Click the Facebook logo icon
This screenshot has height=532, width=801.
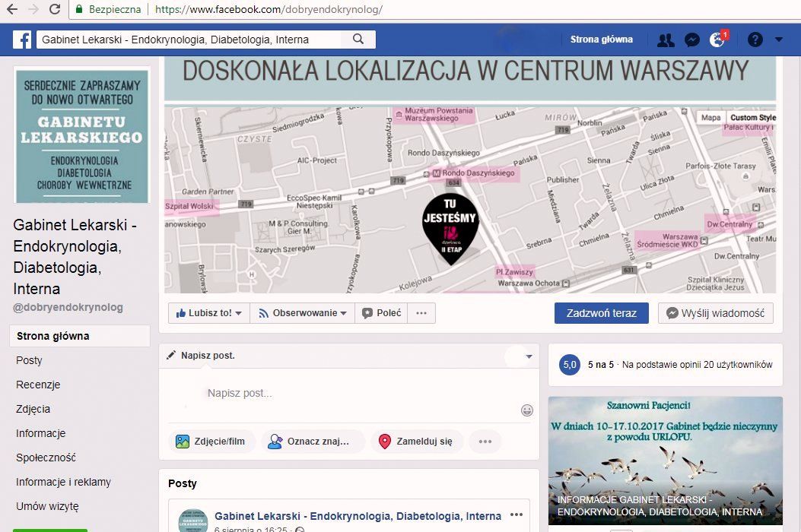[21, 40]
